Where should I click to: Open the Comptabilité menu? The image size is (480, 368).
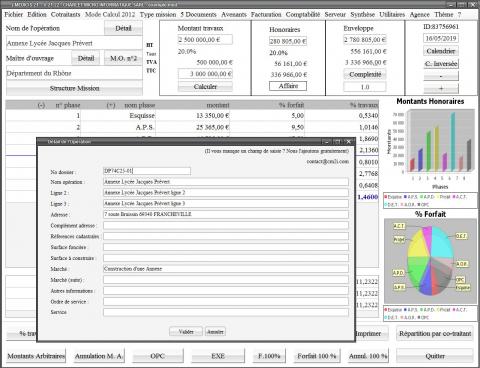click(303, 14)
